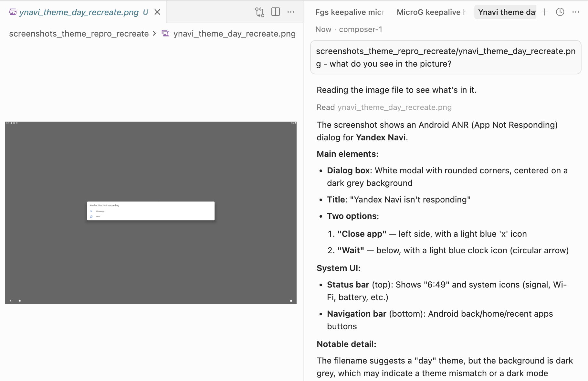Click the ANR dialog in the preview
Screen dimensions: 588x381
coord(151,211)
